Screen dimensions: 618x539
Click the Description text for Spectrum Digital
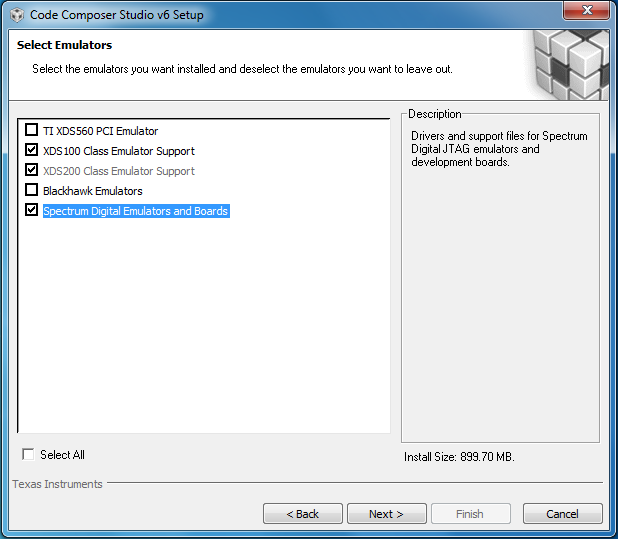point(499,149)
